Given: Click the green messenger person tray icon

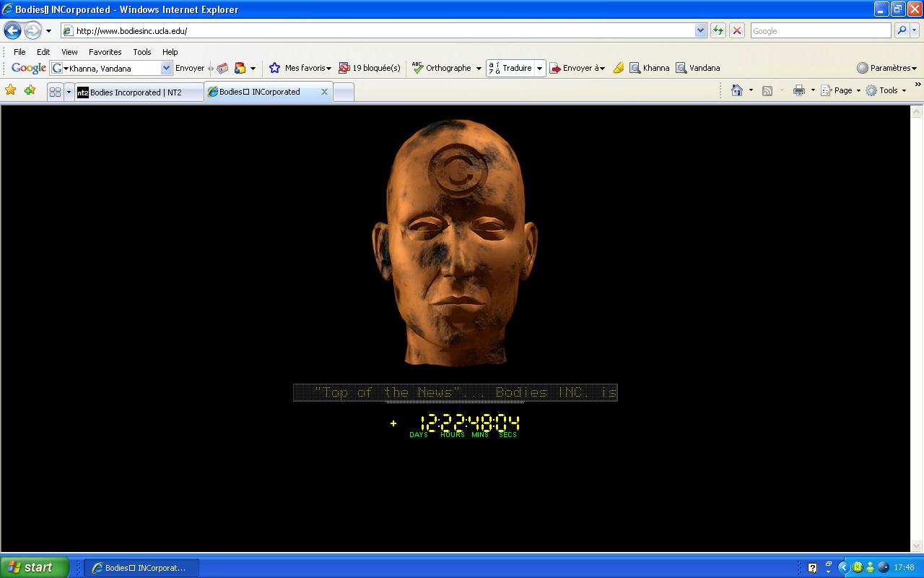Looking at the screenshot, I should (x=870, y=568).
